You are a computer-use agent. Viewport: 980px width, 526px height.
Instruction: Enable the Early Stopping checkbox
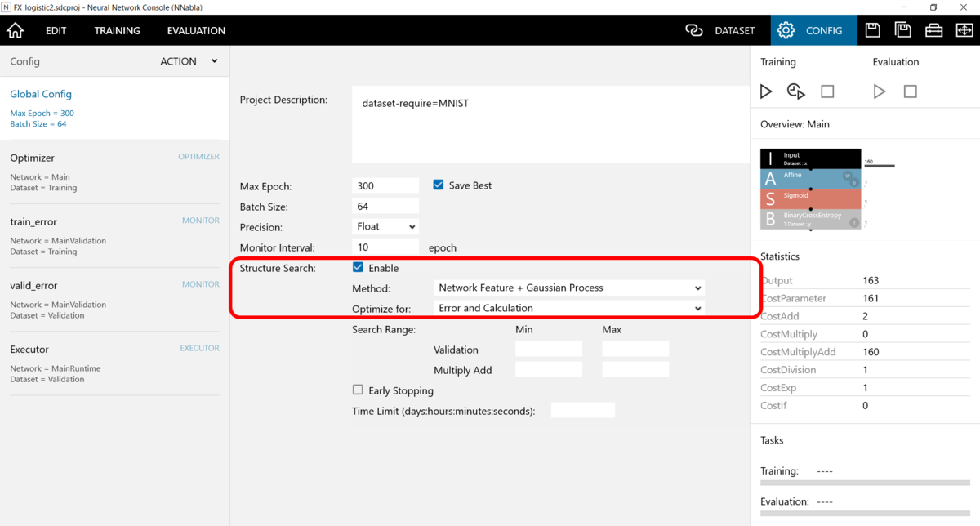click(358, 390)
